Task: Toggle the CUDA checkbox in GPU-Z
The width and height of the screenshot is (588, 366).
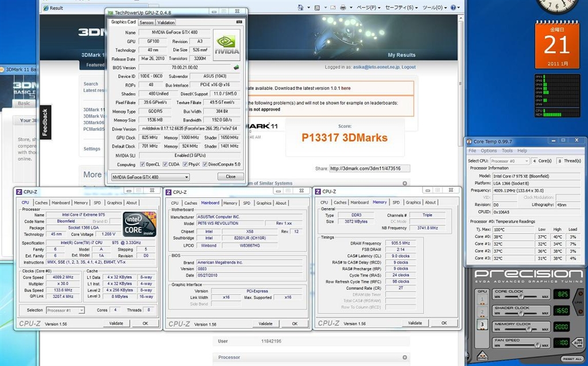Action: pos(165,164)
